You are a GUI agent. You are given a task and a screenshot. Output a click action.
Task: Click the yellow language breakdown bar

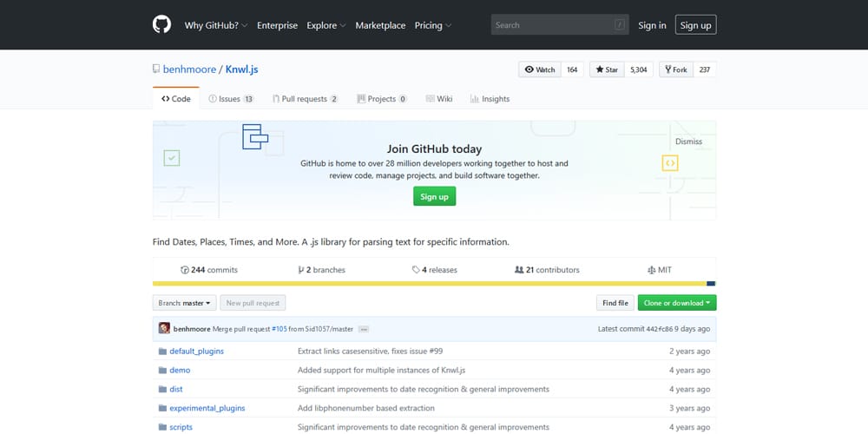pos(430,284)
